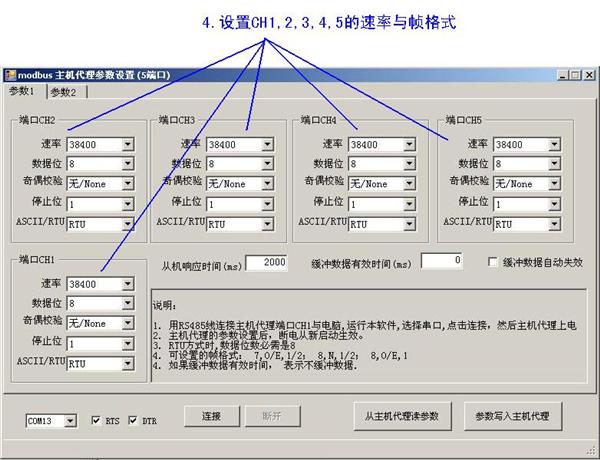Open the CH3 奇偶校验 dropdown
600x460 pixels.
tap(240, 184)
